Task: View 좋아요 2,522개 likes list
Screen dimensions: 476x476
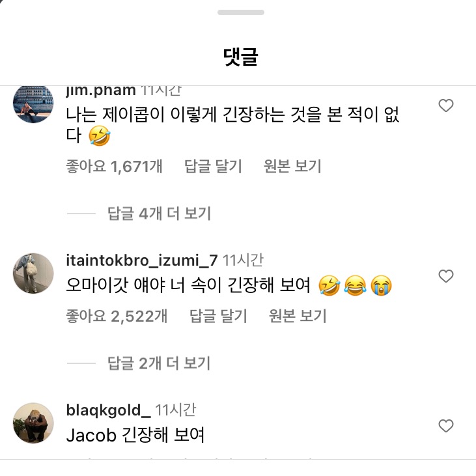Action: click(117, 316)
